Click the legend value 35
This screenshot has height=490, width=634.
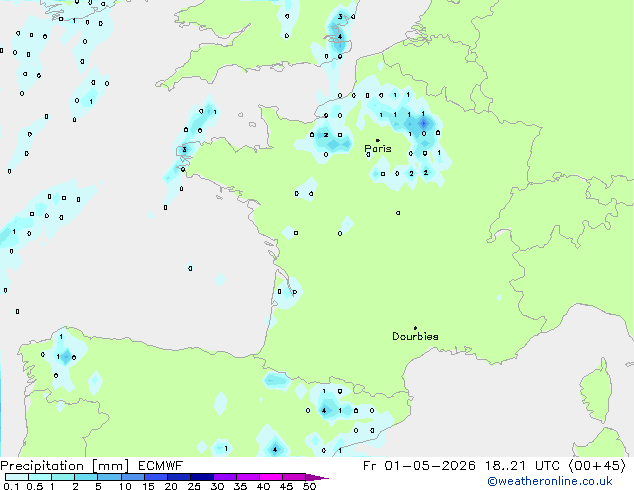click(240, 486)
